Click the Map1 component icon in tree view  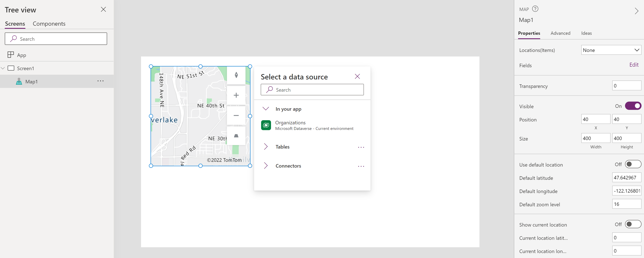coord(19,81)
